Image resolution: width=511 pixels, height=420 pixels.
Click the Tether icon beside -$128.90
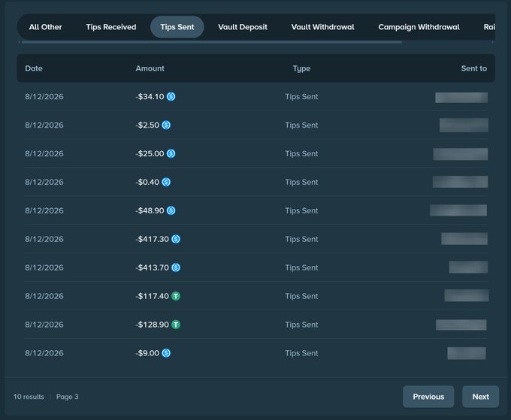pyautogui.click(x=176, y=325)
